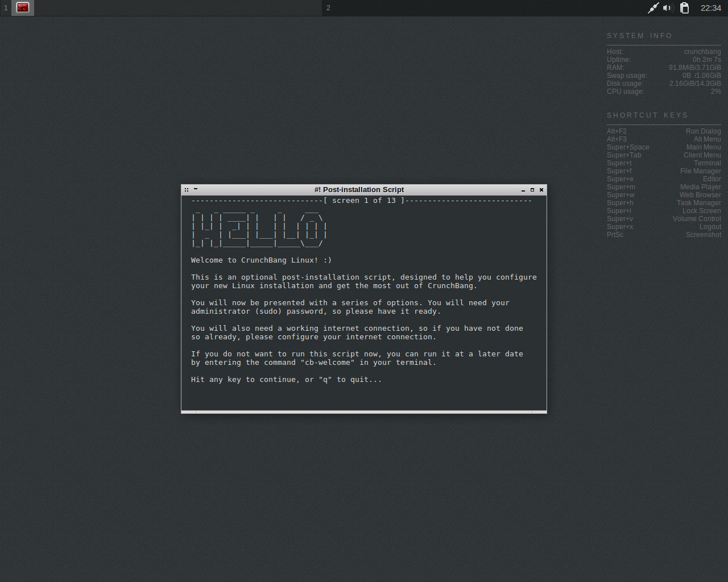
Task: Open the clipboard manager tray icon
Action: click(685, 8)
